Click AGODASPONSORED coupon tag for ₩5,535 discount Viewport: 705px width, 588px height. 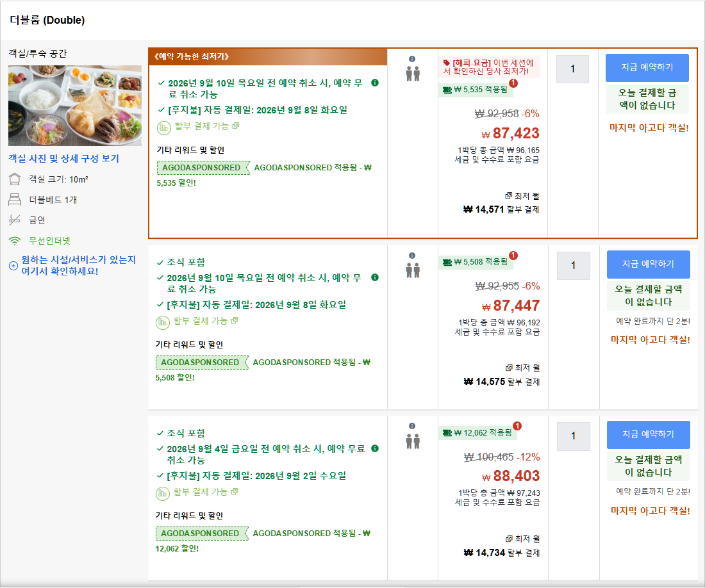[203, 168]
